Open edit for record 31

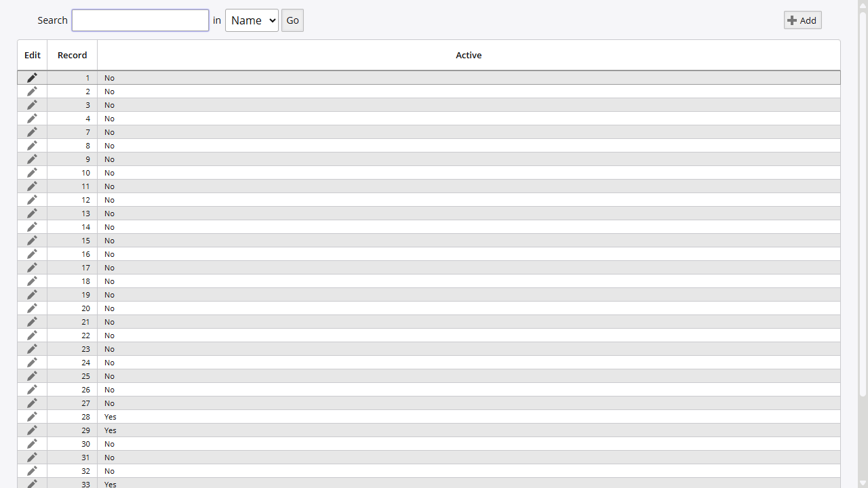click(32, 457)
